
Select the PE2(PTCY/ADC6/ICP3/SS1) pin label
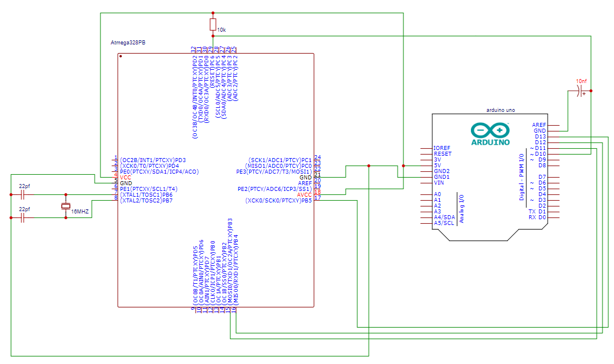coord(275,189)
